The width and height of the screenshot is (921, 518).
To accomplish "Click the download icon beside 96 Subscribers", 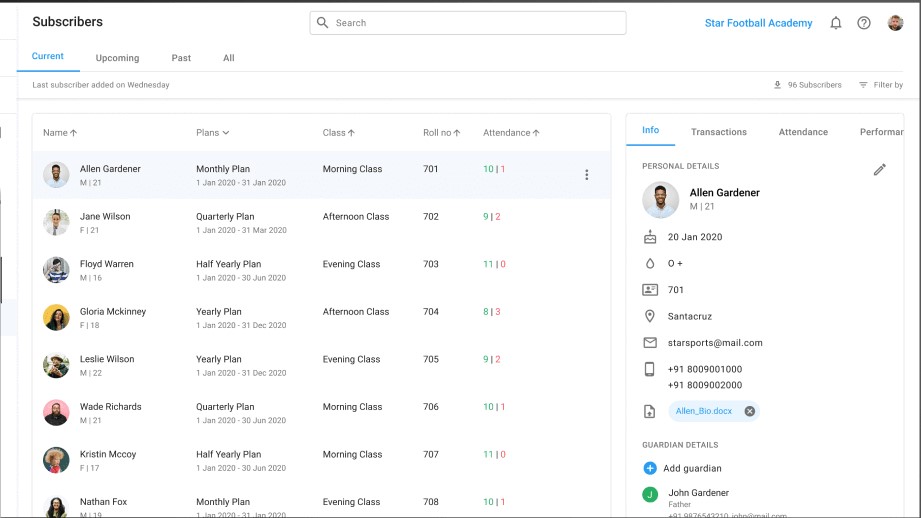I will click(777, 85).
